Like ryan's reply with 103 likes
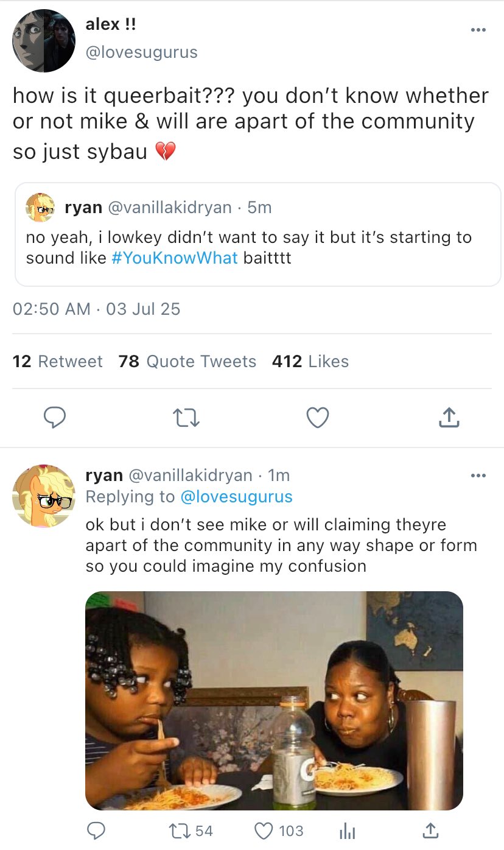 [x=264, y=831]
